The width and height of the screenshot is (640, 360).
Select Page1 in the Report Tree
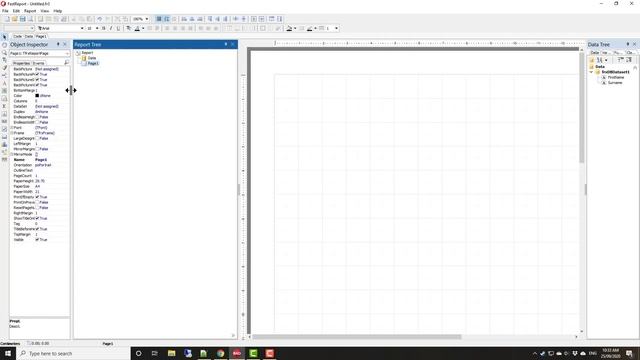(x=93, y=63)
